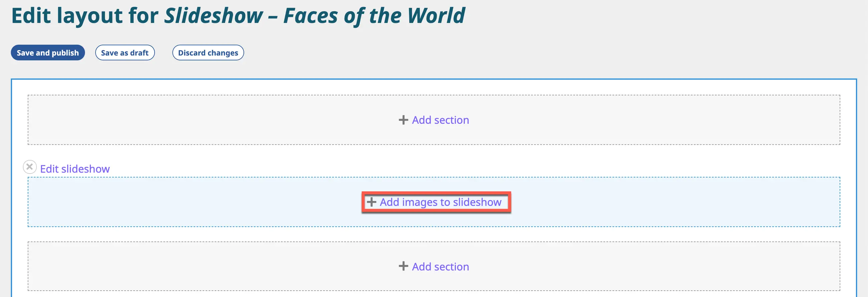Click Add images to slideshow link
Screen dimensions: 868x297
(440, 202)
